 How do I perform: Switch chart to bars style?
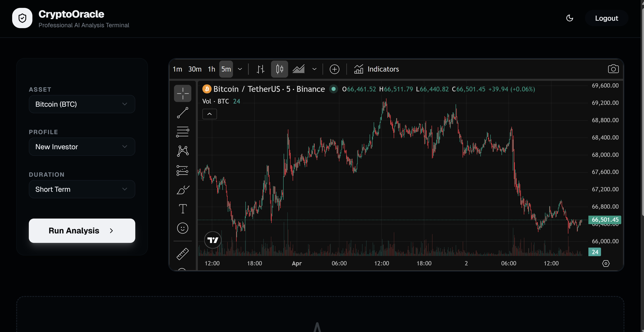pos(260,69)
